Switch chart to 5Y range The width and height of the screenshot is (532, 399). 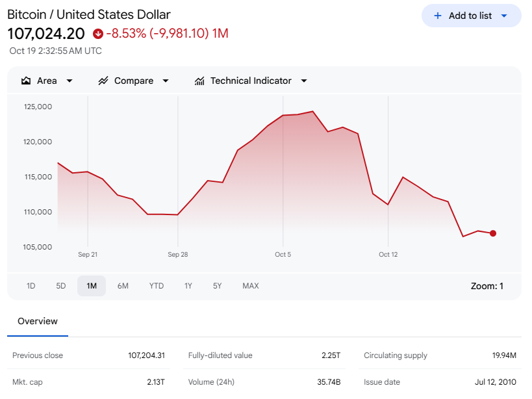click(218, 286)
